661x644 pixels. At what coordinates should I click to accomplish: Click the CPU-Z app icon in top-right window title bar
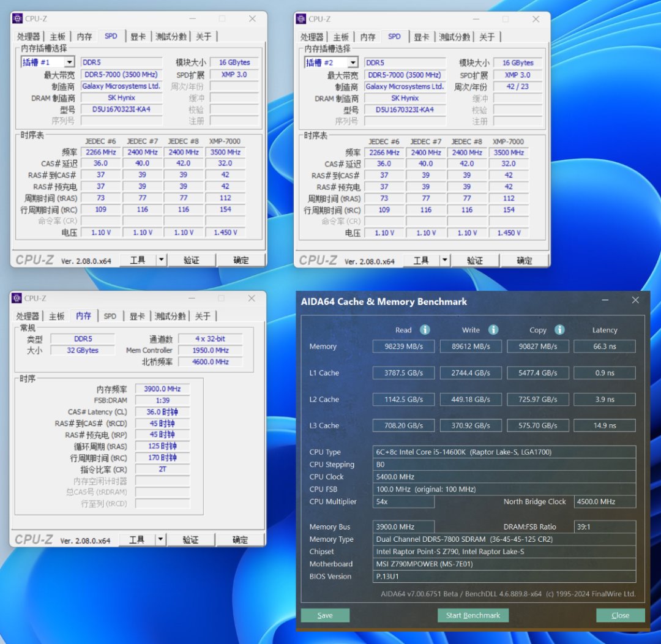(301, 19)
